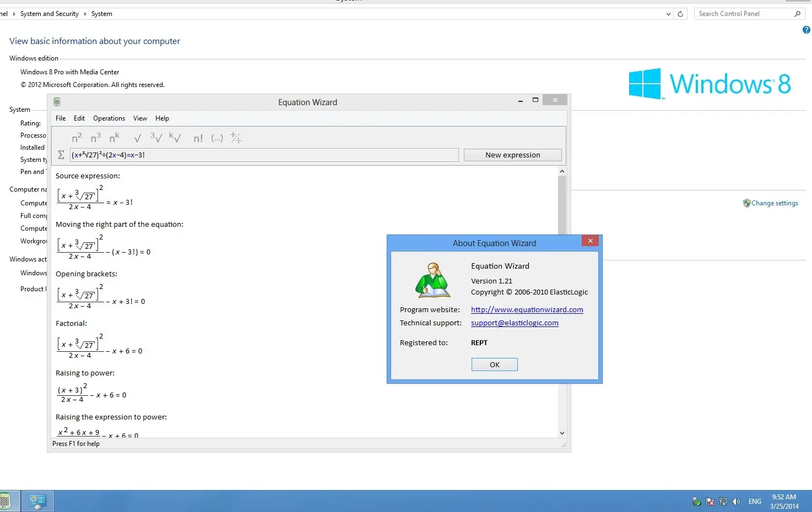Screen dimensions: 812x512
Task: Click the 'Source expression:' label
Action: click(88, 176)
